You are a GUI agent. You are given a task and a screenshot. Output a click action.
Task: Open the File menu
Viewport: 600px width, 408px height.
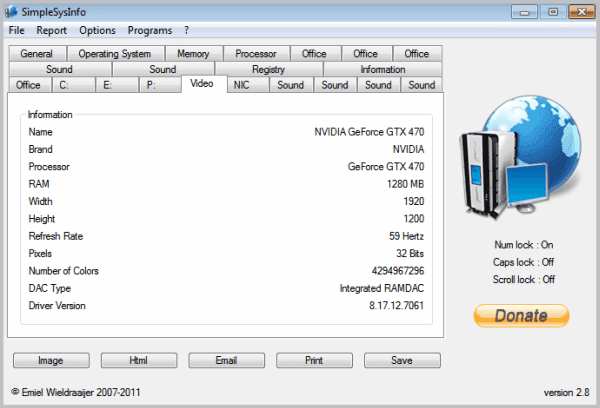click(17, 31)
